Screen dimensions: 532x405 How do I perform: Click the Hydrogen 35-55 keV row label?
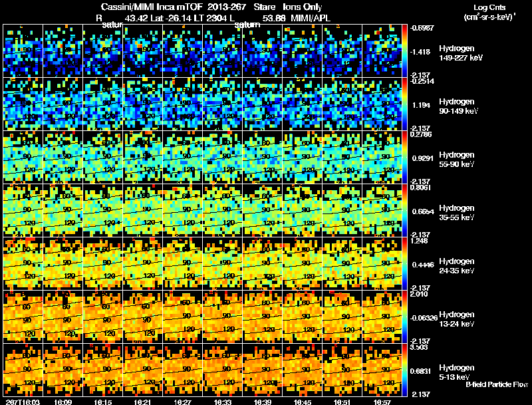pos(457,213)
